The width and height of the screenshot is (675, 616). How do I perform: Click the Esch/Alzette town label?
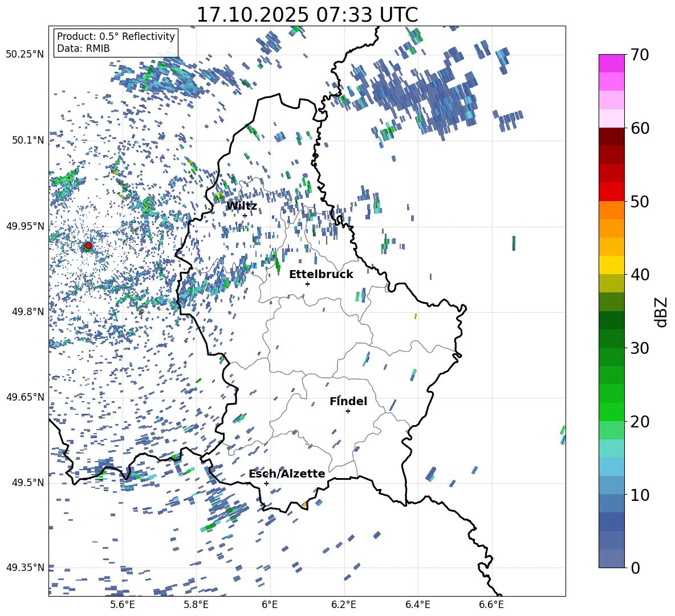(287, 474)
